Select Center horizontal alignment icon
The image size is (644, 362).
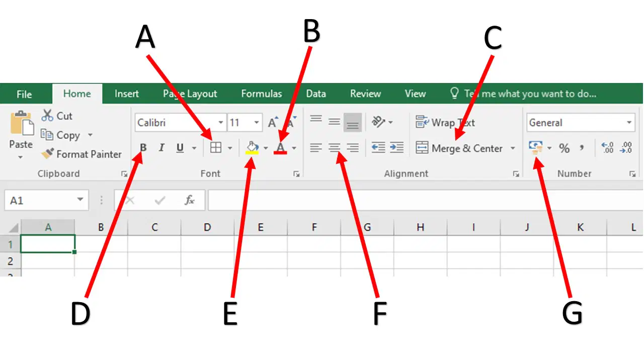[x=335, y=148]
